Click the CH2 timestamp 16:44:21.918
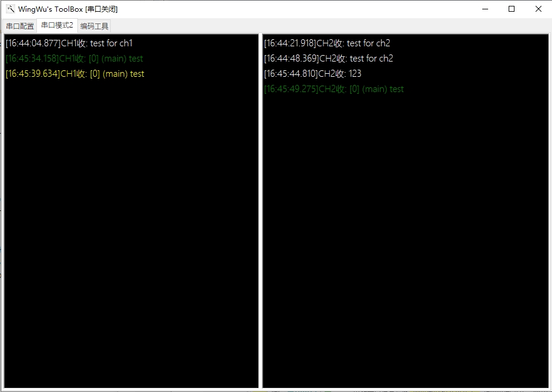 pyautogui.click(x=289, y=43)
